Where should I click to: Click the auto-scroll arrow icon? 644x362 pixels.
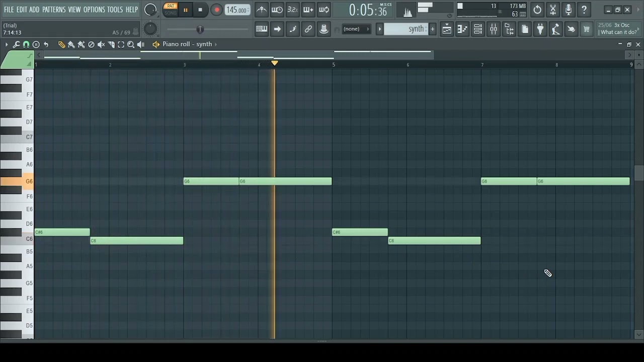[277, 29]
